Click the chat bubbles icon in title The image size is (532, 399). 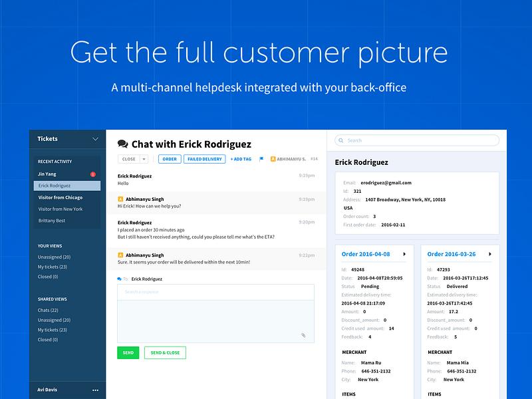tap(122, 144)
